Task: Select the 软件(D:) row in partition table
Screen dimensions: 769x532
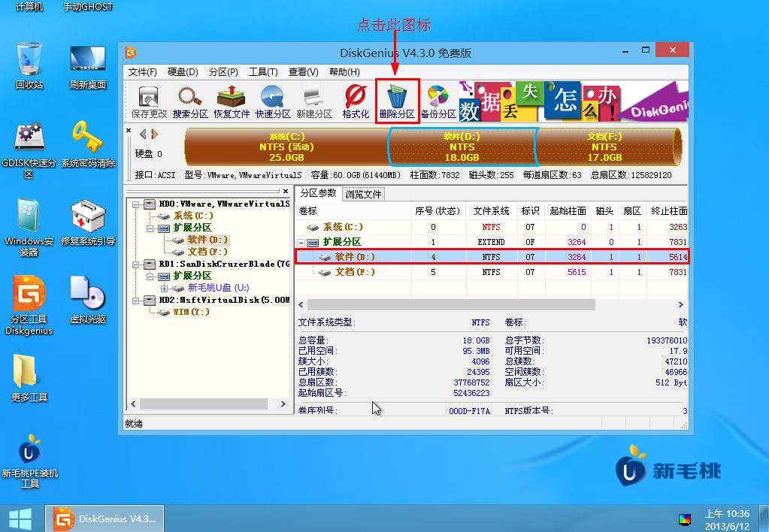Action: click(492, 257)
